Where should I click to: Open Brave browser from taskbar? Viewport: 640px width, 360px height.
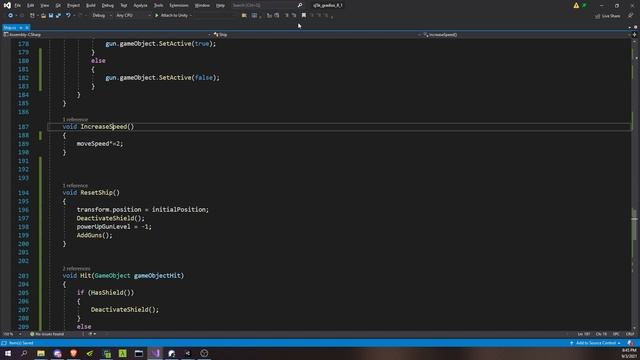tap(73, 353)
